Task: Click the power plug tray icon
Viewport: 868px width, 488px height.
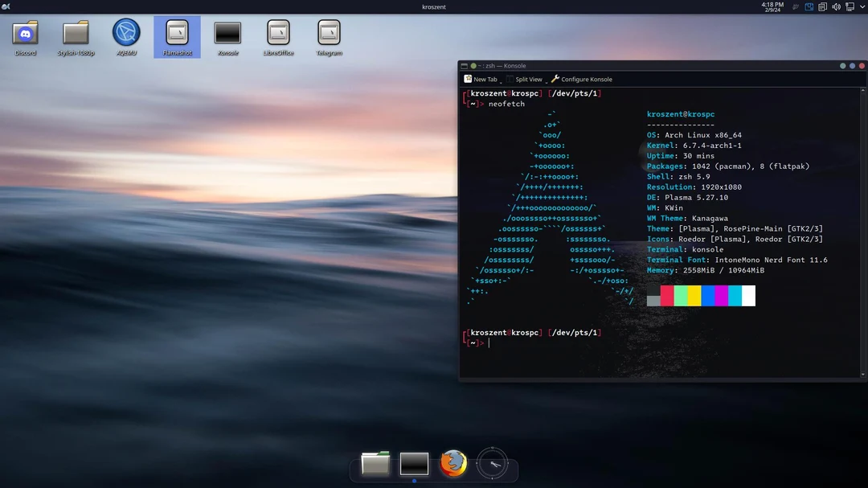Action: coord(796,6)
